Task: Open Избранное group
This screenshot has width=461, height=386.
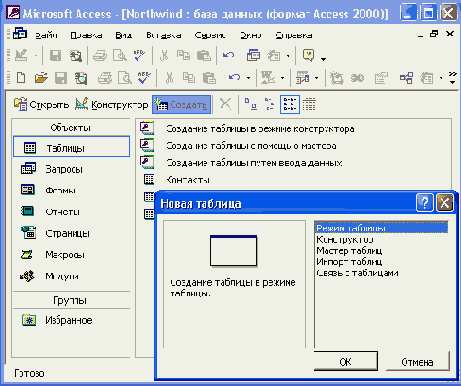Action: click(x=69, y=320)
